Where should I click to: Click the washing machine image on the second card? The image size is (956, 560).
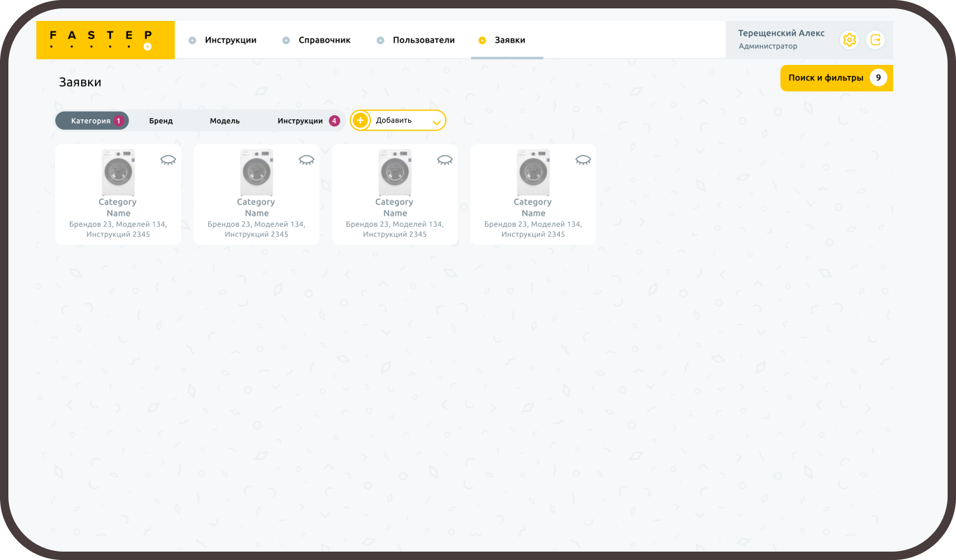(x=256, y=172)
